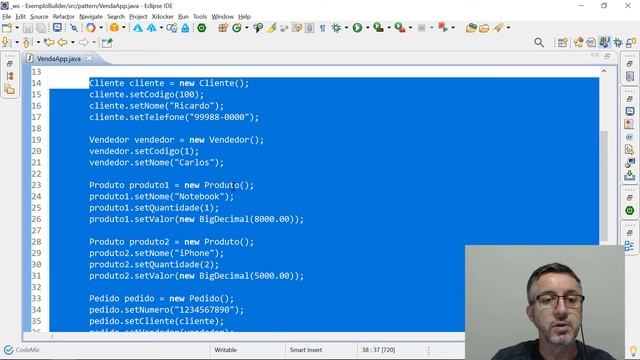Image resolution: width=640 pixels, height=360 pixels.
Task: Click the Next Annotation down arrow icon
Action: 6,42
